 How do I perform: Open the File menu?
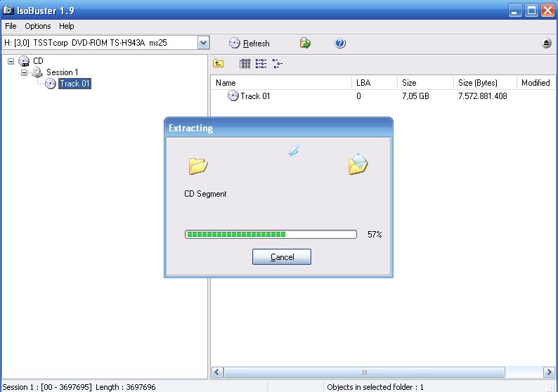(11, 26)
